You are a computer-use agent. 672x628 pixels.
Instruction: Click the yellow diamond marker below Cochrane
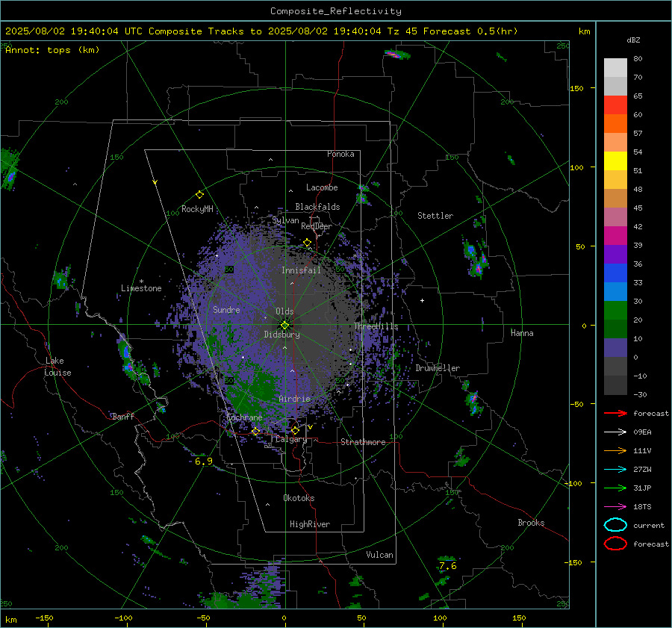255,432
